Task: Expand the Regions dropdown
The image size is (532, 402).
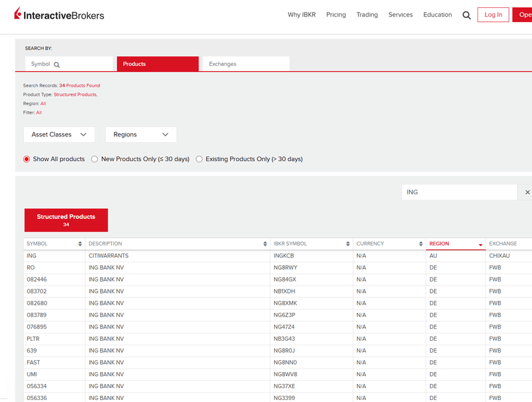Action: (141, 134)
